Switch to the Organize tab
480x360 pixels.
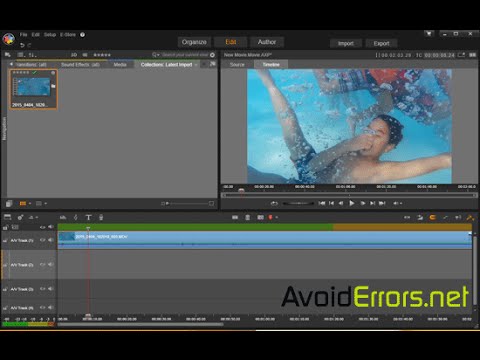[x=194, y=42]
